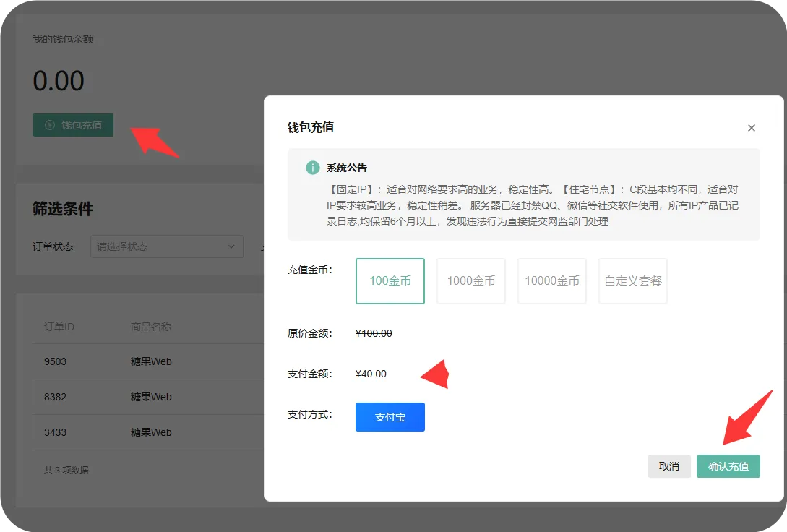This screenshot has width=787, height=532.
Task: Click the 系统公告 announcement heading
Action: 347,168
